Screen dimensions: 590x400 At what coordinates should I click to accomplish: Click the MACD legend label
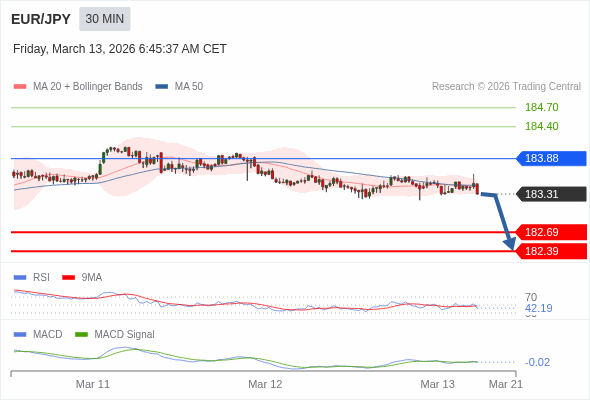pos(47,335)
